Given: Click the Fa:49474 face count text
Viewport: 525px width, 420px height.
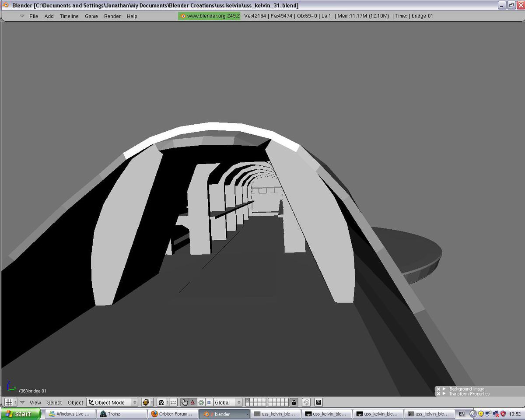Looking at the screenshot, I should click(282, 16).
